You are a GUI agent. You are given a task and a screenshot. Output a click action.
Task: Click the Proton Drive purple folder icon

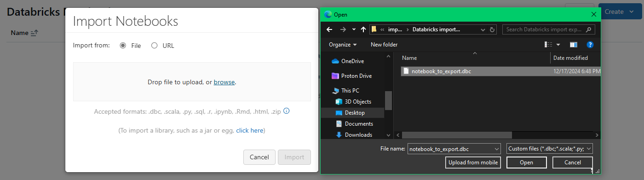pyautogui.click(x=335, y=76)
